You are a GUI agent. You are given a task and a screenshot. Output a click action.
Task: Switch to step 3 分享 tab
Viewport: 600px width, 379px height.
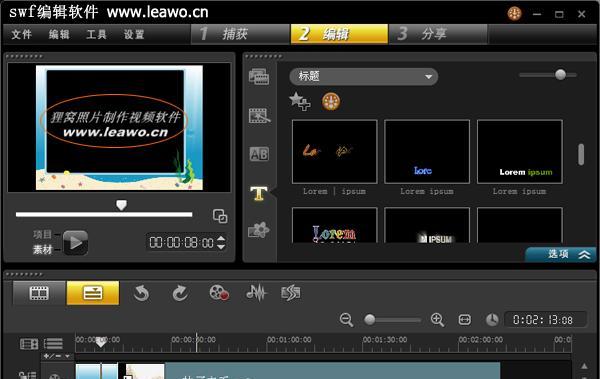point(438,34)
